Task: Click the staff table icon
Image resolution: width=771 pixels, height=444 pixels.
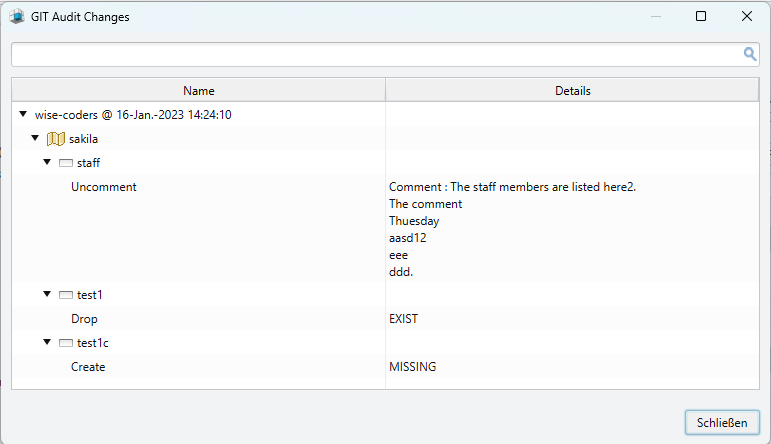Action: click(66, 163)
